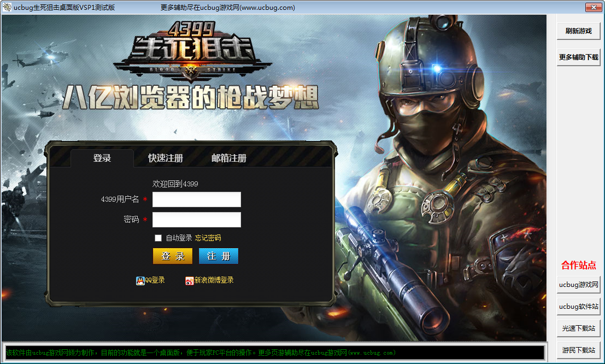Click the 忘记密码 link
This screenshot has height=364, width=605.
click(x=208, y=238)
